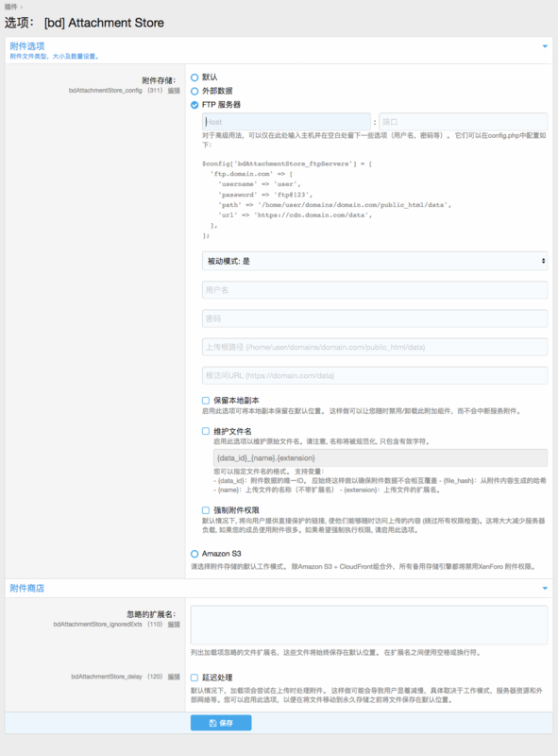Focus the FTP Host input field

(286, 122)
